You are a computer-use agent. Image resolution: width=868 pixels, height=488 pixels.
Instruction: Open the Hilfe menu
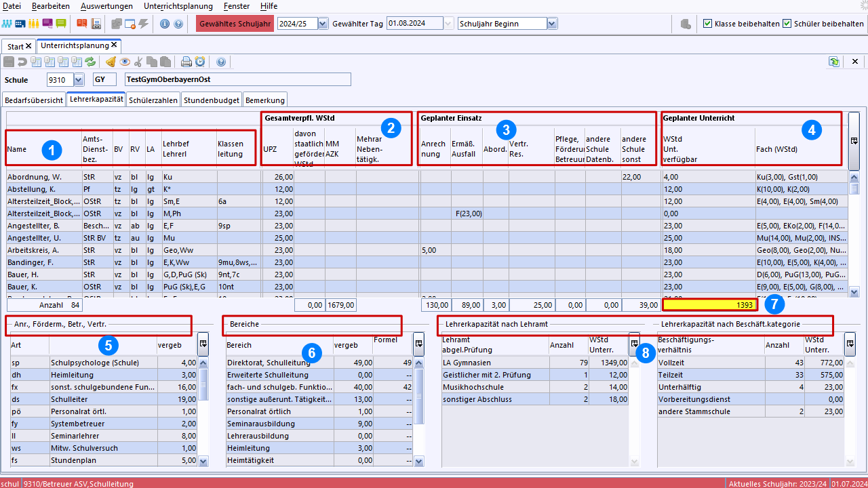point(269,5)
